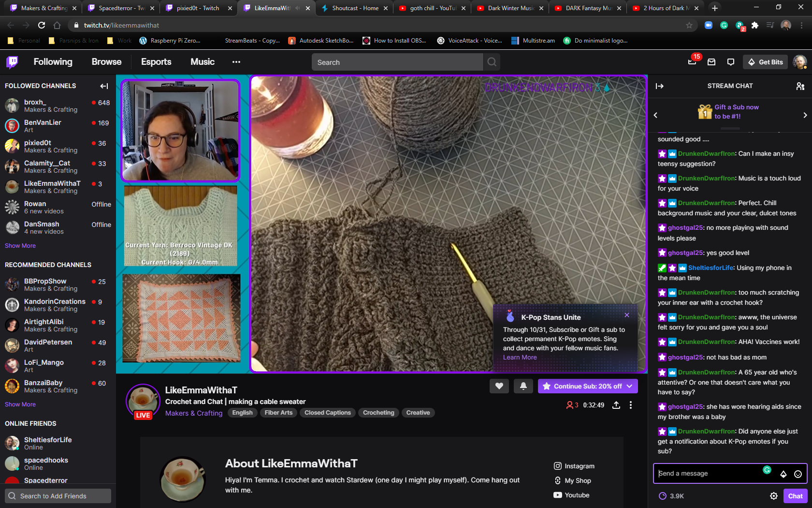
Task: Open the Twitch inbox notifications icon
Action: [711, 62]
